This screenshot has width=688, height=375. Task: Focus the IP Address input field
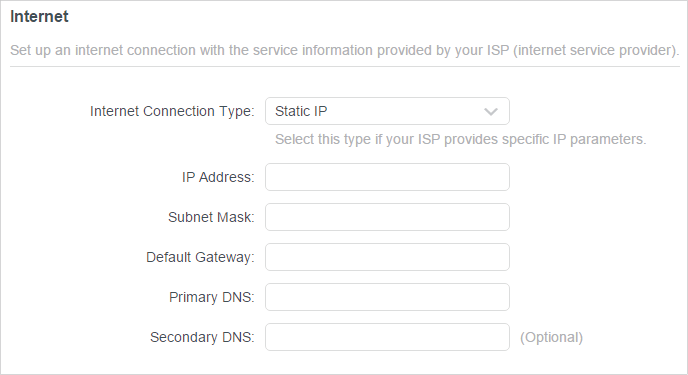[387, 177]
